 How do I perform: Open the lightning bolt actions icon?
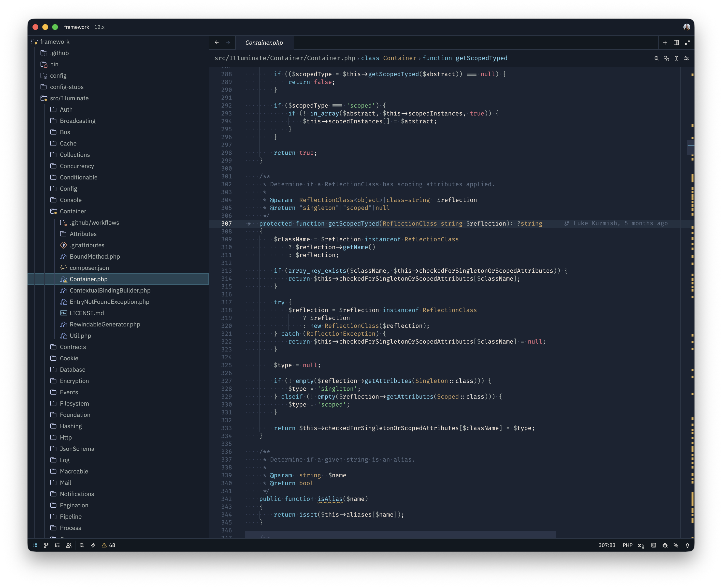tap(93, 545)
